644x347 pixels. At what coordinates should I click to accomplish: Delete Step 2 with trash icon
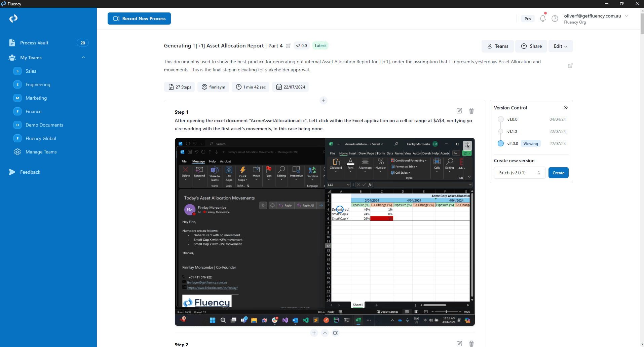coord(471,344)
